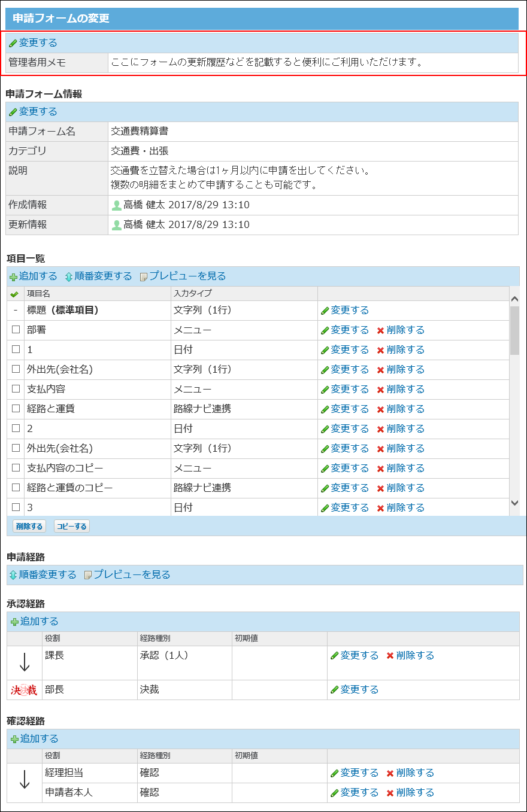
Task: Click the コピーする button
Action: (72, 527)
